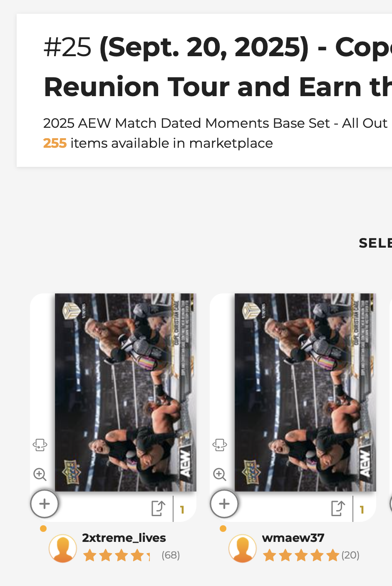Click the flip card icon on 2xtreme_lives' listing
The height and width of the screenshot is (586, 392).
coord(40,445)
